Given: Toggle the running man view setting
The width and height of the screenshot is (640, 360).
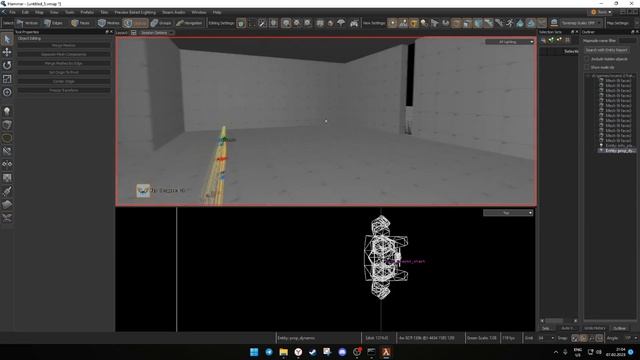Looking at the screenshot, I should pos(509,23).
